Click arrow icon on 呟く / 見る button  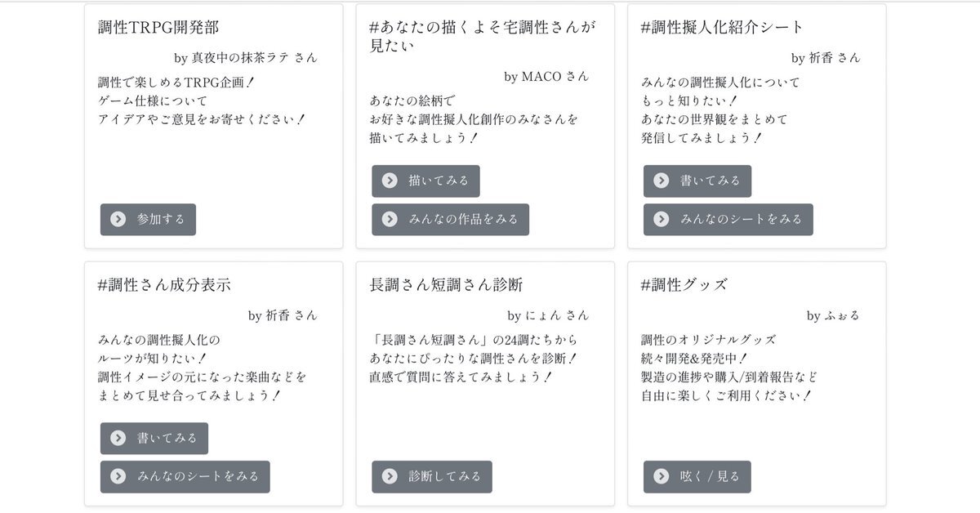[x=661, y=476]
